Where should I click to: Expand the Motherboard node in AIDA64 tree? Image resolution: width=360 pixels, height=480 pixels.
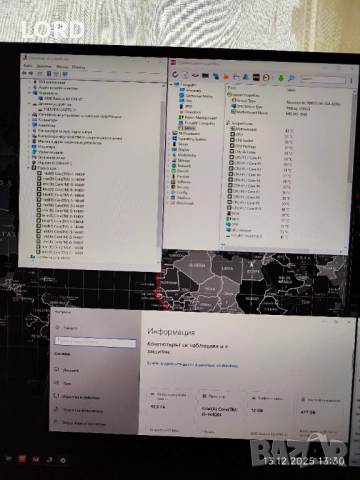click(169, 133)
